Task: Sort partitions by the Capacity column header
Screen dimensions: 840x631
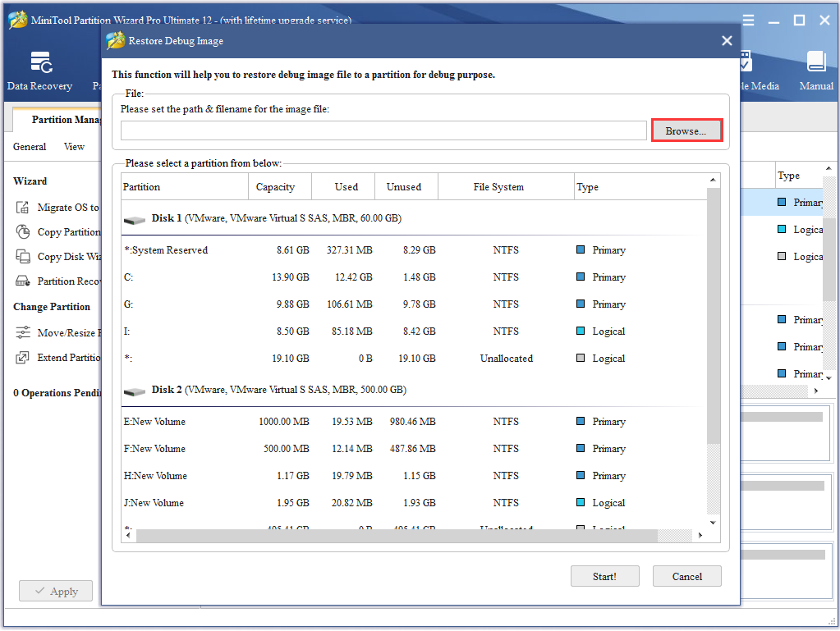Action: click(275, 187)
